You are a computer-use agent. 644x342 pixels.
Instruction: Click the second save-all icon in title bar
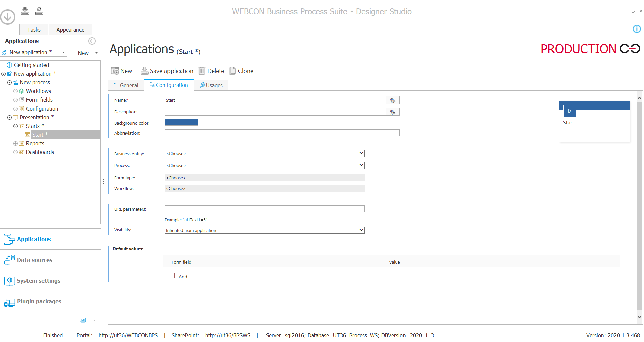click(39, 11)
